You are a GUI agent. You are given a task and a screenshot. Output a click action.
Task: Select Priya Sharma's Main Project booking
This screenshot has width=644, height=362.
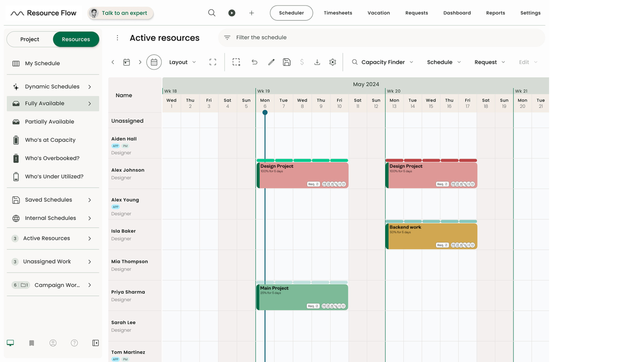pos(302,297)
